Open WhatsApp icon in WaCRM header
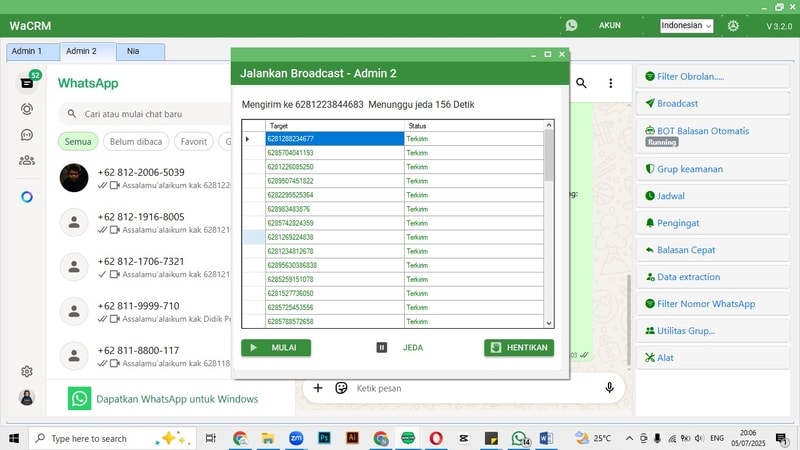The image size is (800, 450). click(571, 25)
